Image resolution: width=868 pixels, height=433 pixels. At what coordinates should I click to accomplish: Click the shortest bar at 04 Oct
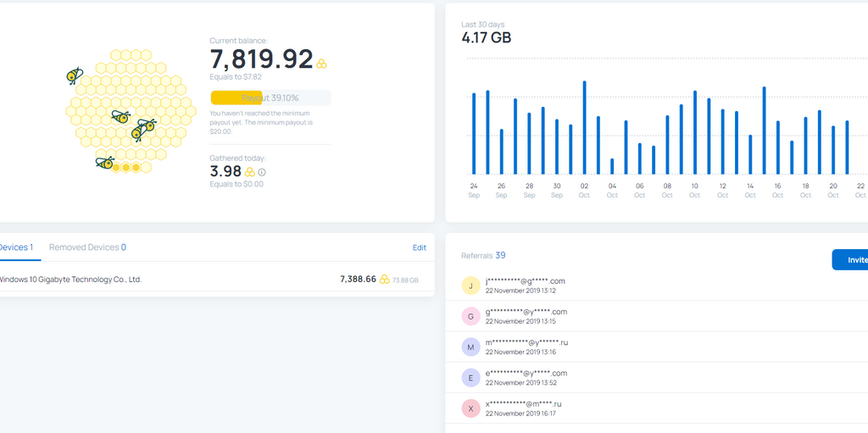click(612, 166)
